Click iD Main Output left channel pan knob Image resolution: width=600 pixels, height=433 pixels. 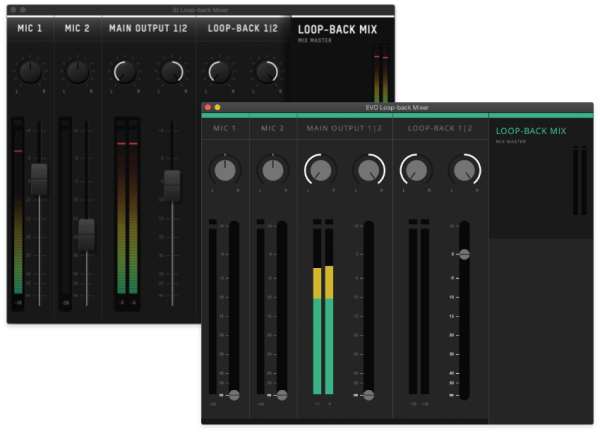click(x=125, y=72)
